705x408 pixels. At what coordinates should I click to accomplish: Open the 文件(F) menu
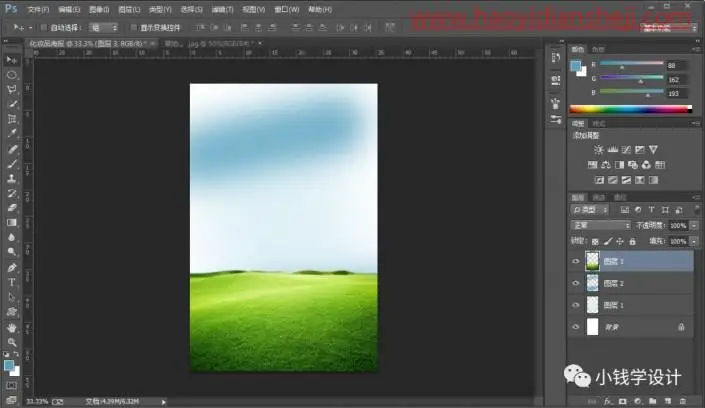point(38,9)
